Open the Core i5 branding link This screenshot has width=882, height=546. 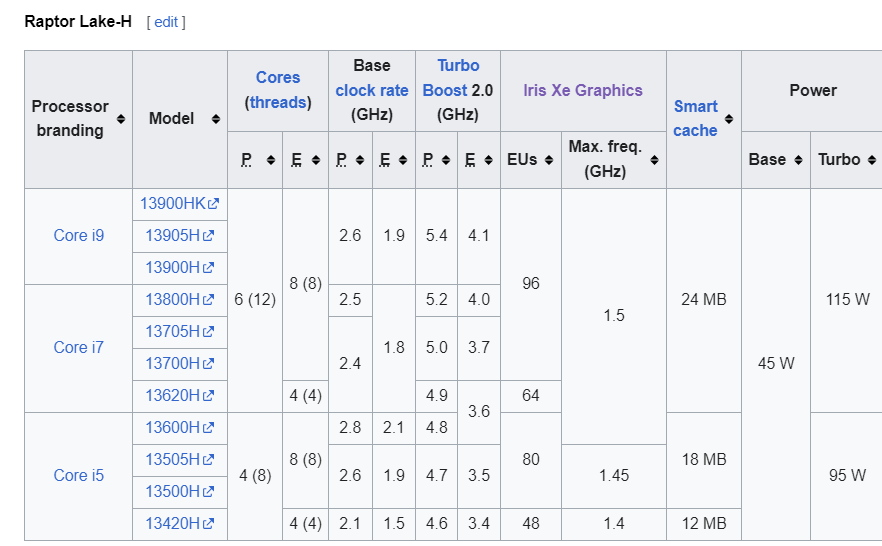[79, 476]
